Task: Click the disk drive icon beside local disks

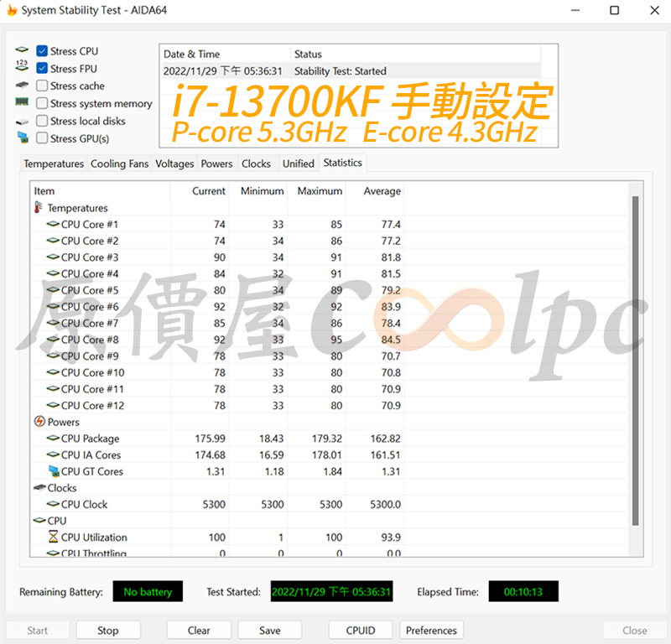Action: click(x=22, y=122)
